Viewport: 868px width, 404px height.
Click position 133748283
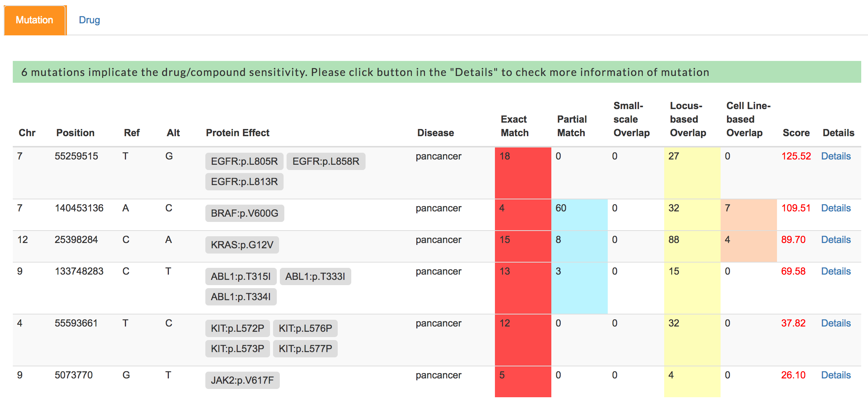point(79,271)
